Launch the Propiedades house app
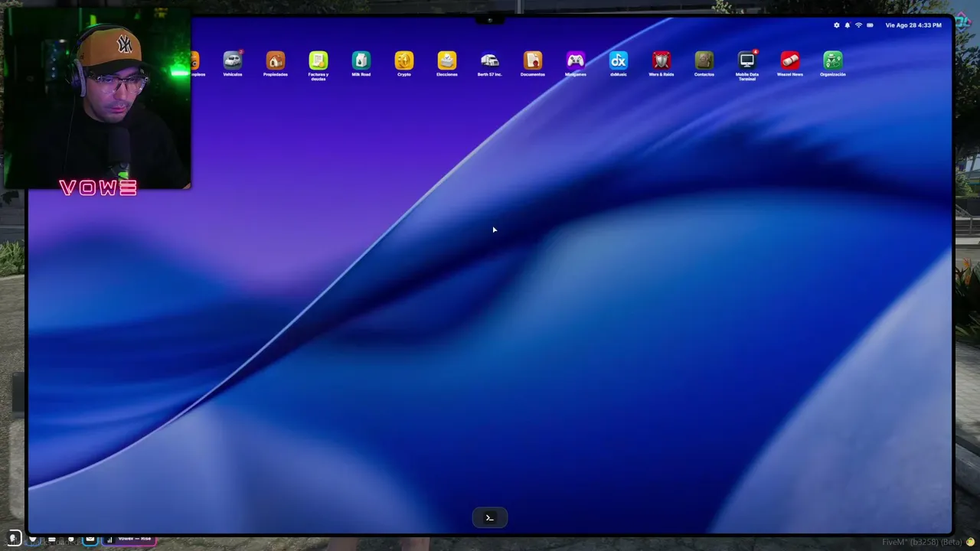This screenshot has height=551, width=980. [x=276, y=60]
